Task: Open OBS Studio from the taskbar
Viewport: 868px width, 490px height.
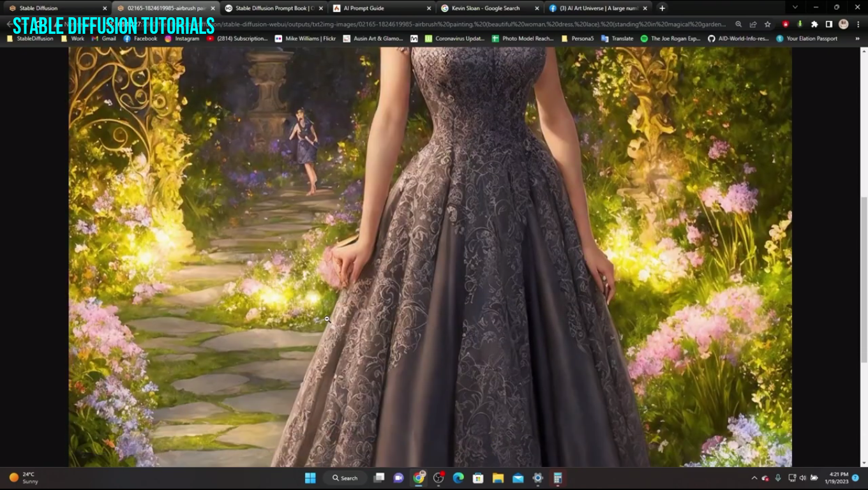Action: (438, 478)
